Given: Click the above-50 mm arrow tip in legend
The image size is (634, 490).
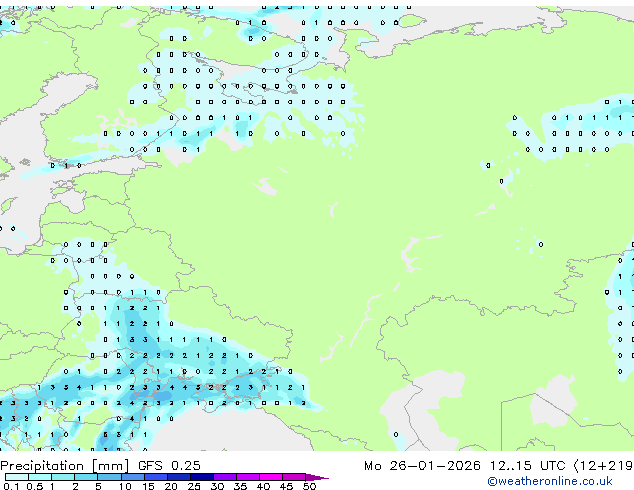Looking at the screenshot, I should 317,477.
